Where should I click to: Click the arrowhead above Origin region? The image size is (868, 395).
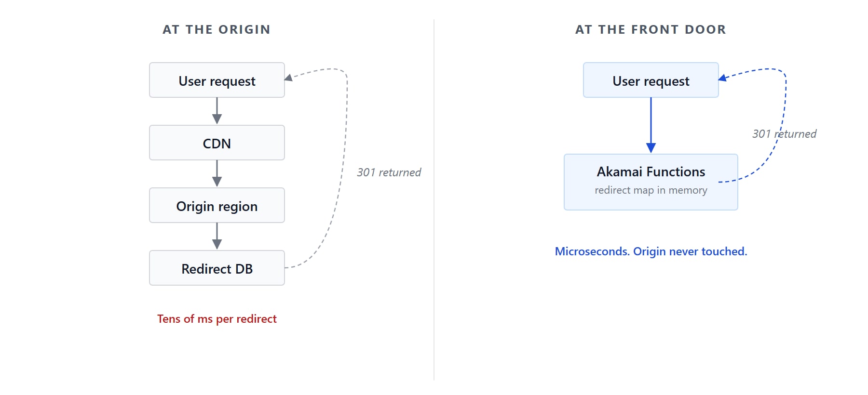(217, 182)
